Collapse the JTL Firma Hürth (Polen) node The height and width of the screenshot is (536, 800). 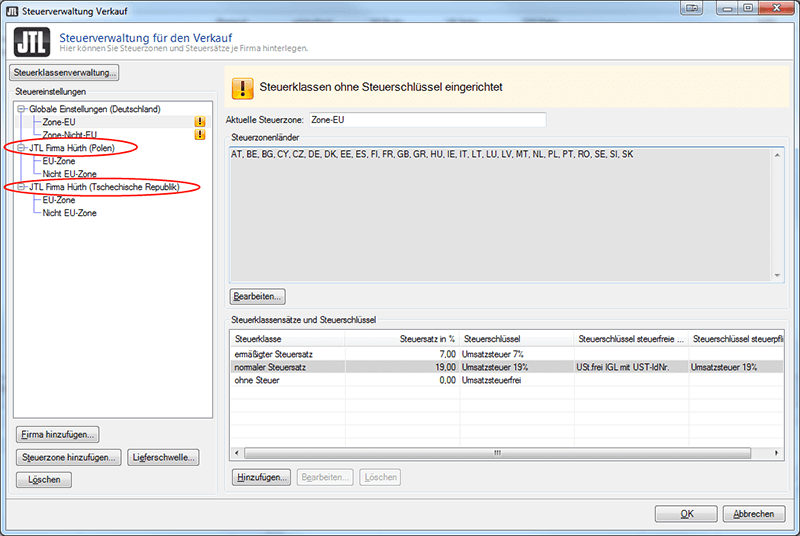click(x=21, y=148)
